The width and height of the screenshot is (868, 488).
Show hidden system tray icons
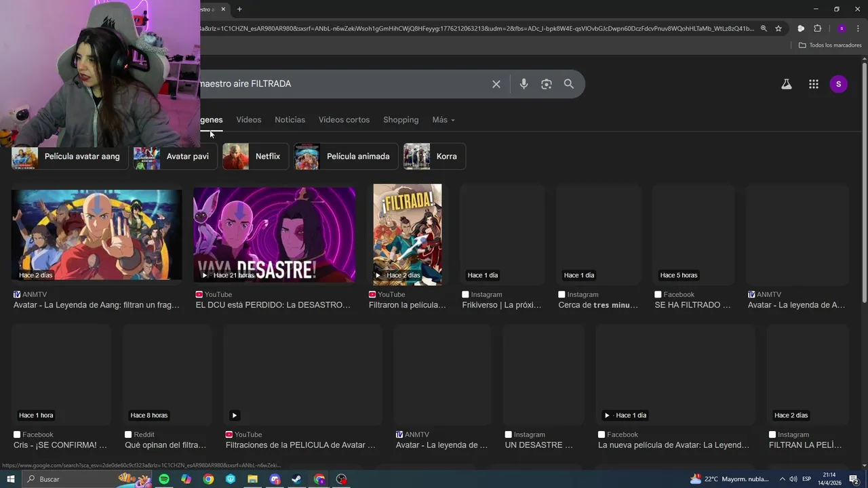(x=782, y=479)
